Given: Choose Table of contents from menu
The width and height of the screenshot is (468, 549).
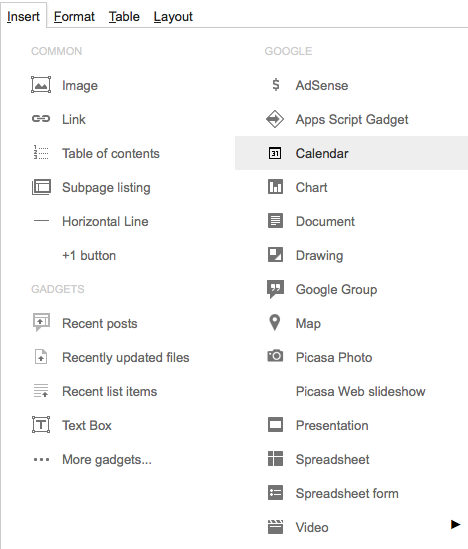Looking at the screenshot, I should (x=111, y=153).
